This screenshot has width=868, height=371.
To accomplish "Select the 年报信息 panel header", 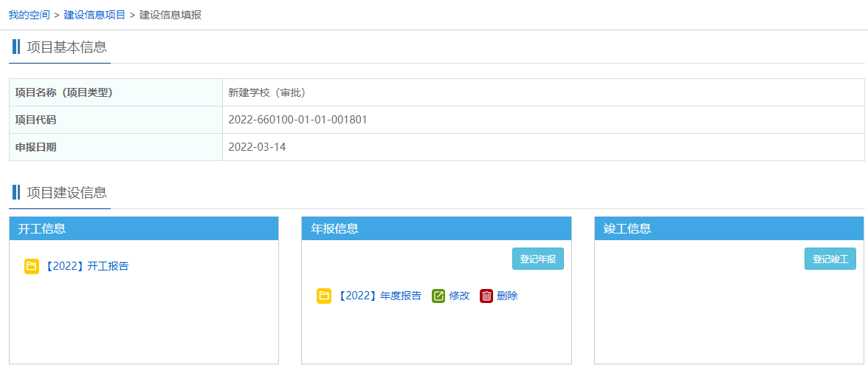I will click(436, 228).
